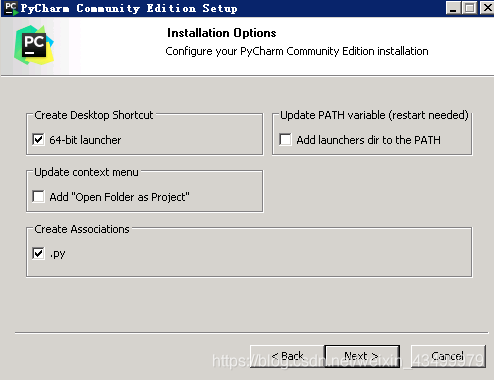Uncheck the 64-bit launcher checkbox
The image size is (494, 380).
(38, 139)
